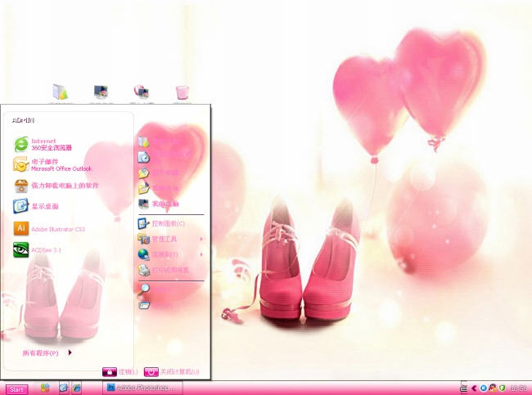Image resolution: width=532 pixels, height=395 pixels.
Task: Switch to Adobe Photoshop taskbar button
Action: [x=142, y=388]
